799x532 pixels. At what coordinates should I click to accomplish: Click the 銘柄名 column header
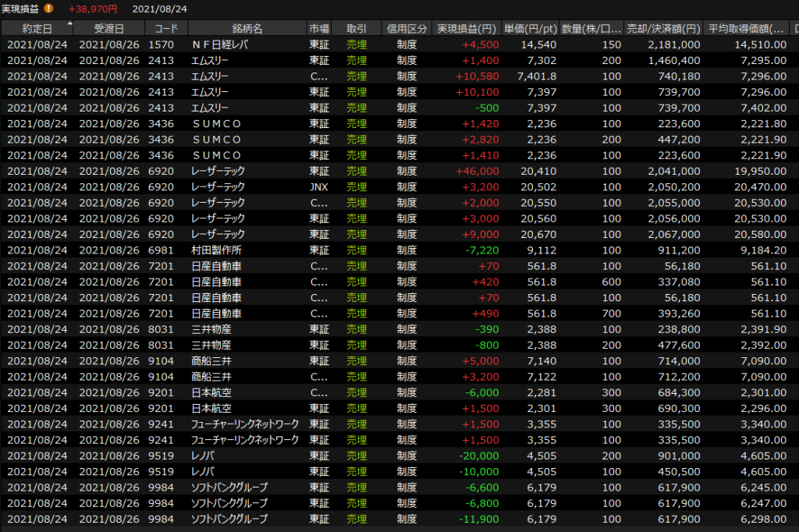tap(247, 29)
